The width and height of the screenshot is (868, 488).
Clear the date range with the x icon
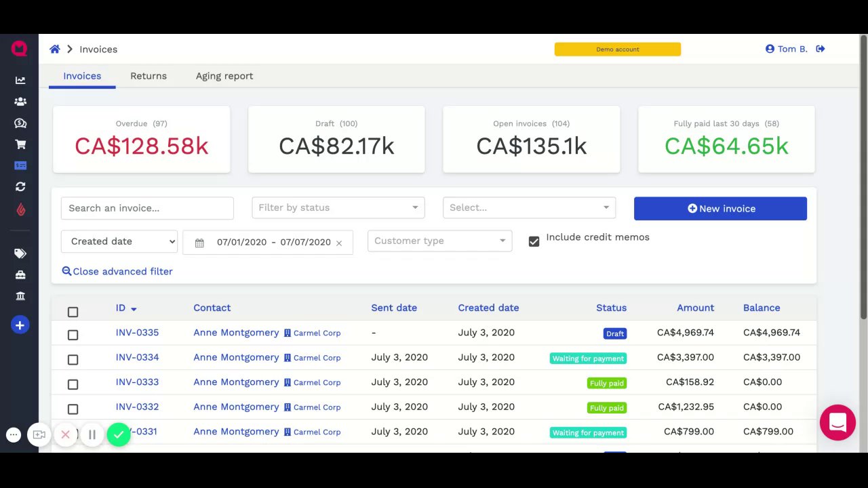pyautogui.click(x=339, y=243)
